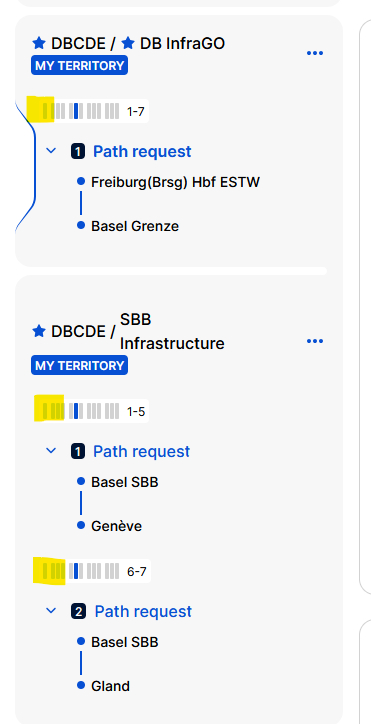This screenshot has height=724, width=371.
Task: Click number 1 badge beside Basel SBB–Genève request
Action: [78, 451]
